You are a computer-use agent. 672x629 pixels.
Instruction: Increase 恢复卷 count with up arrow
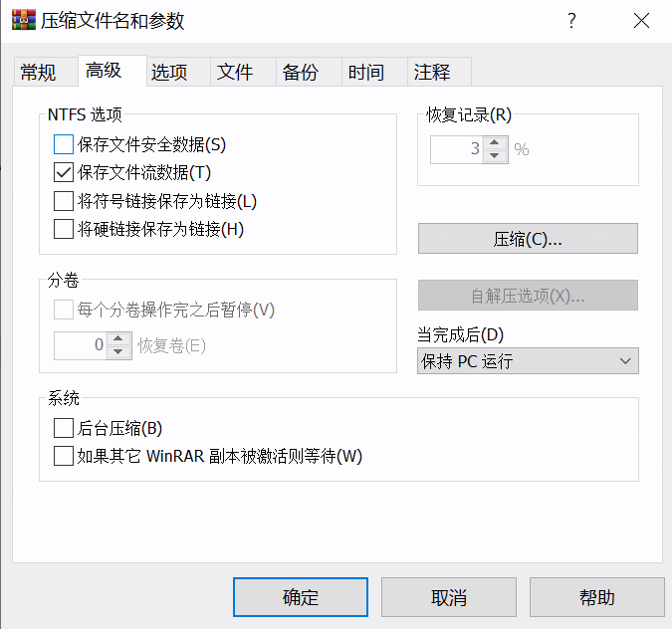(x=118, y=339)
